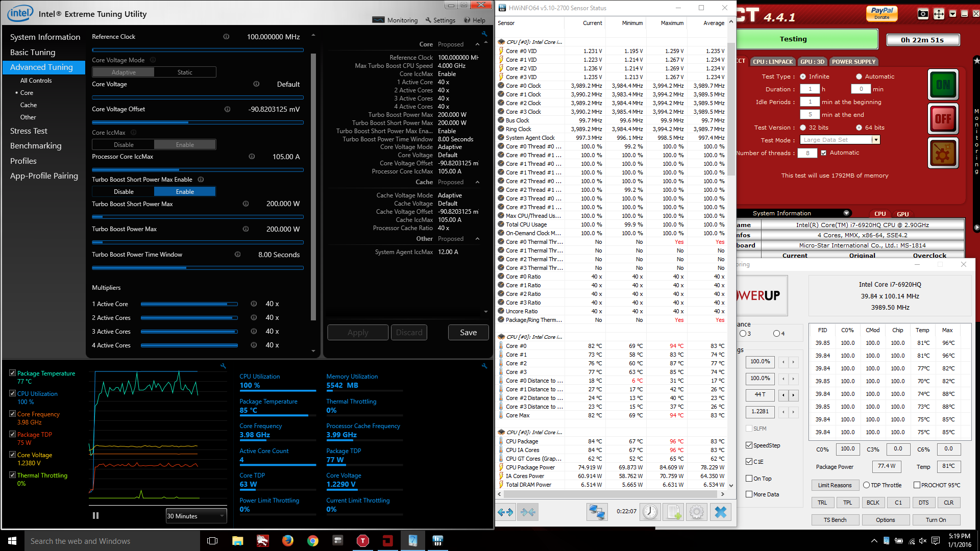Enable More Data checkbox in ThrottleStop
Viewport: 980px width, 551px height.
pyautogui.click(x=749, y=494)
